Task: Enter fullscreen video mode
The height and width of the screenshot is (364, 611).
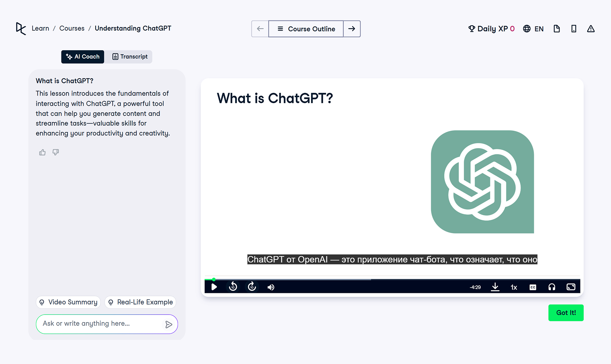Action: point(571,287)
